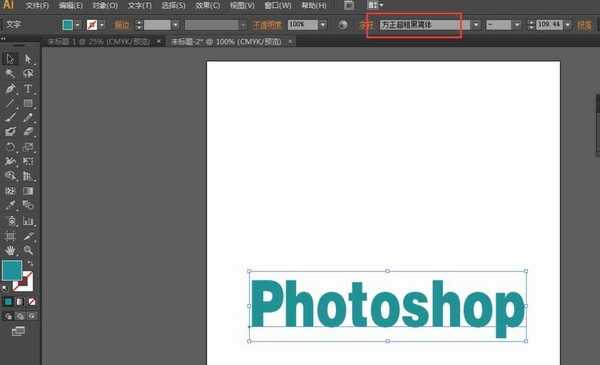Open the font family dropdown arrow

476,25
